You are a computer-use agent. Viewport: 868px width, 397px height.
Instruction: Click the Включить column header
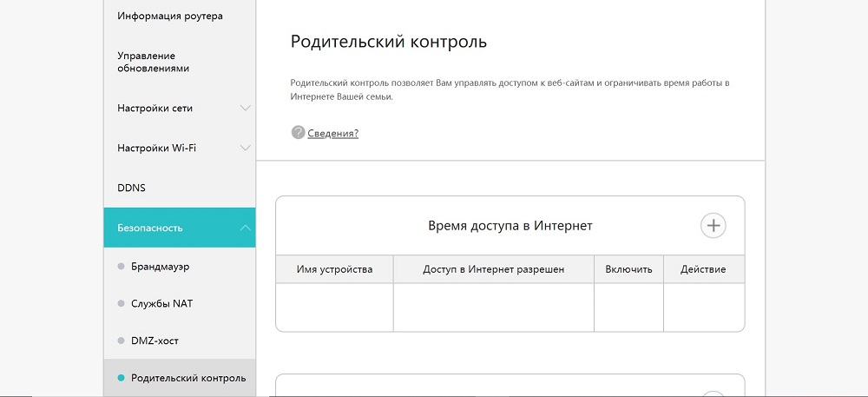(x=628, y=269)
